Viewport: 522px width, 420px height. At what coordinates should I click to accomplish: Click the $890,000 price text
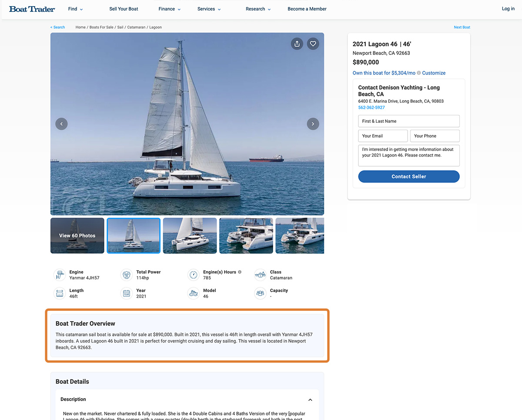pos(366,62)
